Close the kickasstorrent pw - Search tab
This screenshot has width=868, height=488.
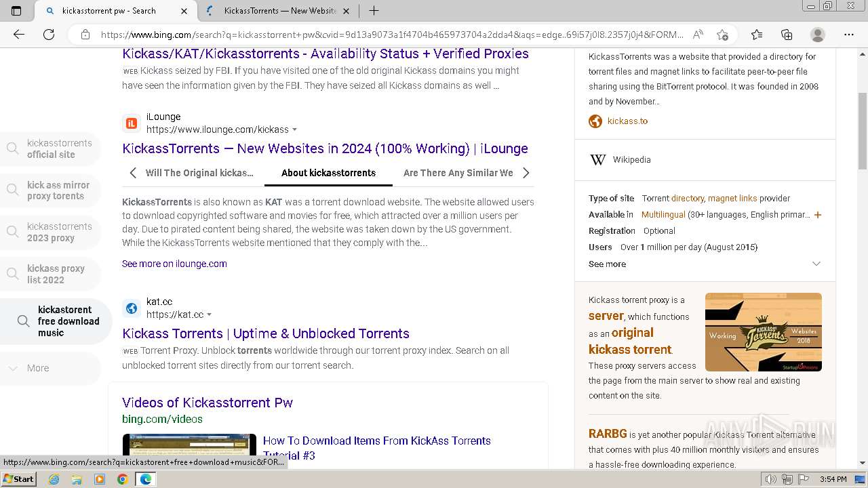tap(184, 11)
